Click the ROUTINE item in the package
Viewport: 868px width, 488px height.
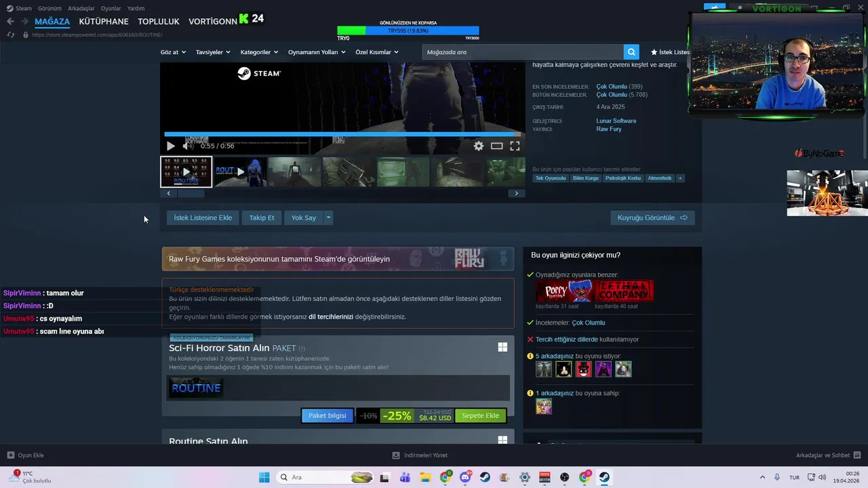(196, 388)
